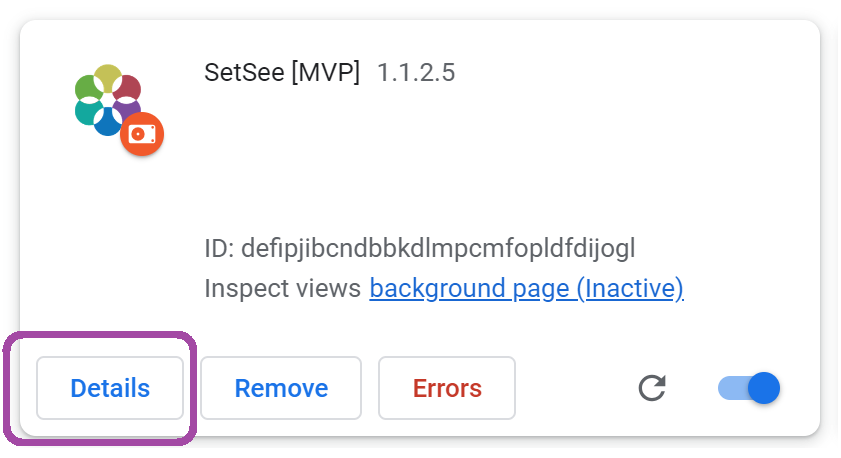The height and width of the screenshot is (458, 841).
Task: Click the SetSee [MVP] extension name
Action: [281, 73]
